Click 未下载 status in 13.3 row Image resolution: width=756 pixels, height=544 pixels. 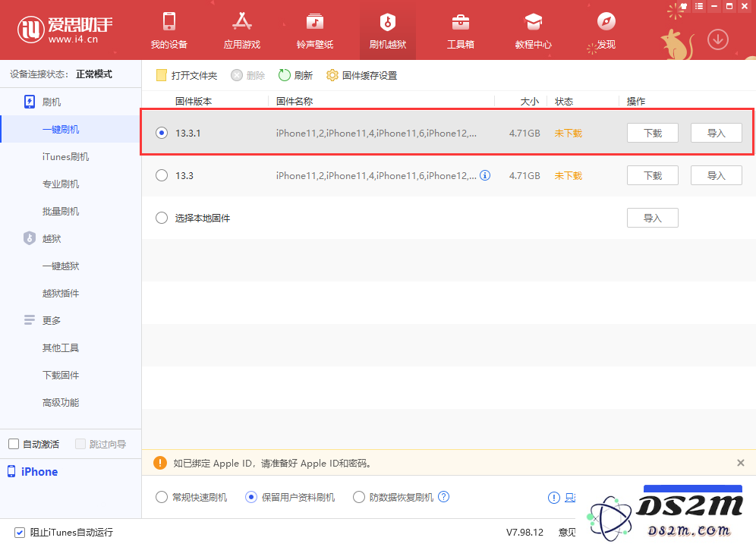tap(568, 175)
